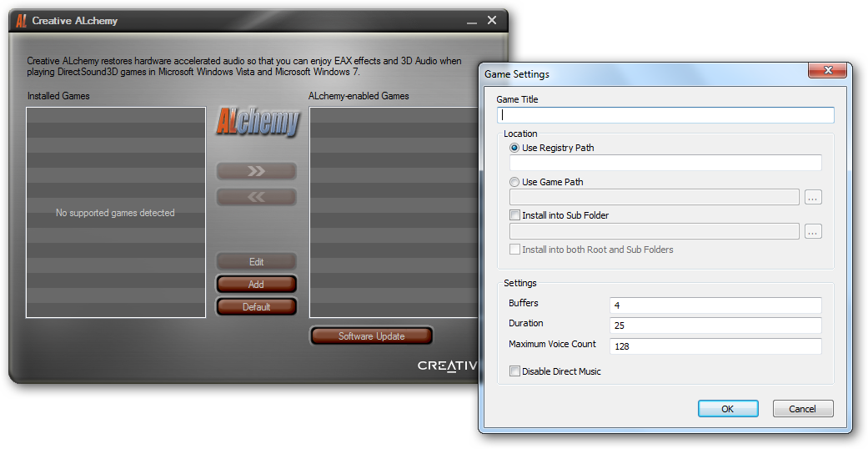This screenshot has width=868, height=449.
Task: Click the Add button in ALchemy
Action: pos(256,285)
